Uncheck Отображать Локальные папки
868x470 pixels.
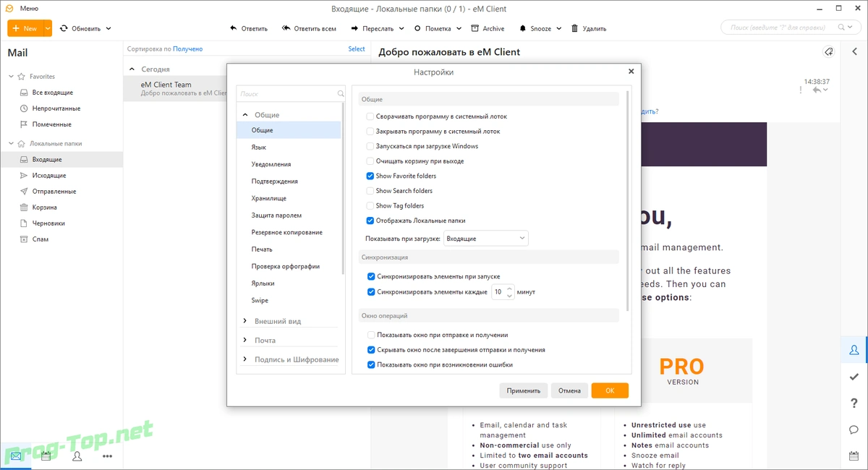[x=370, y=221]
